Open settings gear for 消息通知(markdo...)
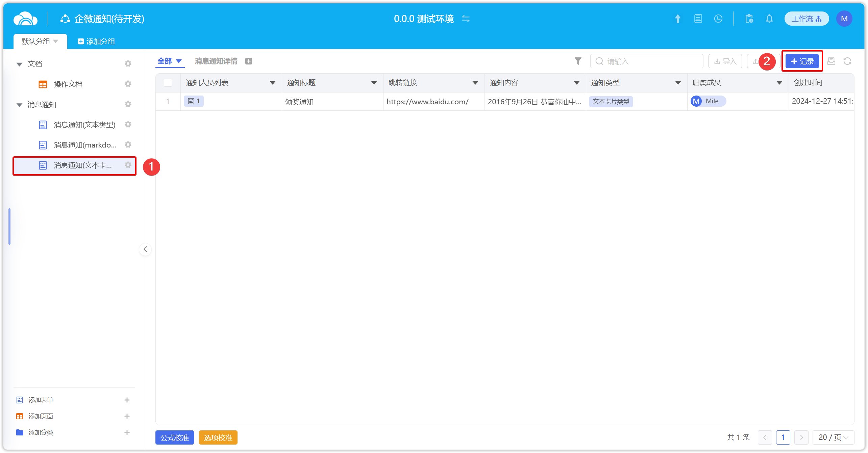The image size is (868, 453). pyautogui.click(x=128, y=144)
